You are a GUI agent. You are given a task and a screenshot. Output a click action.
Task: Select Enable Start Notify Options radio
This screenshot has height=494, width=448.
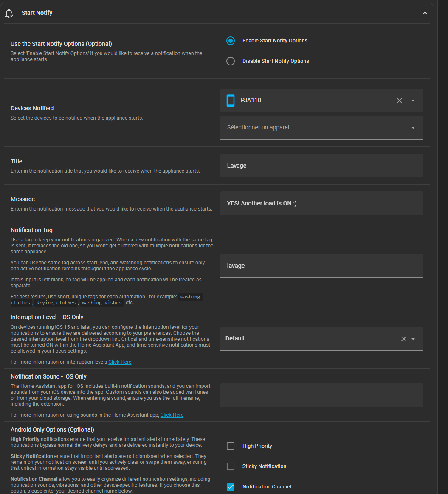(x=231, y=41)
